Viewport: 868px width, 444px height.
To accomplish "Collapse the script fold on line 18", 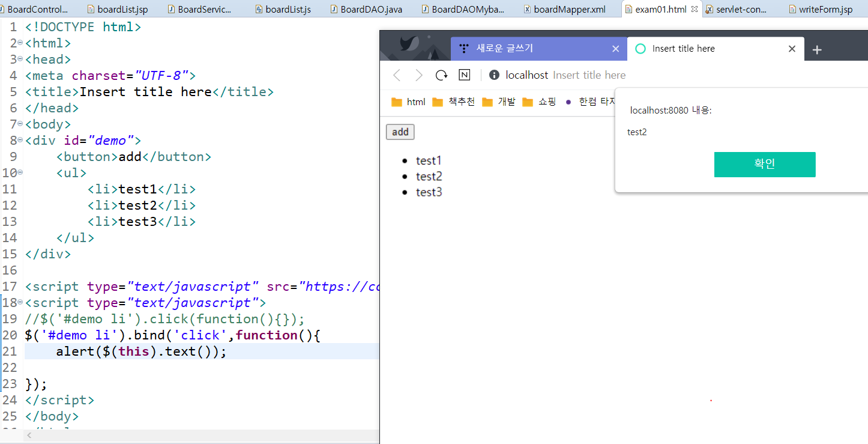I will coord(20,302).
